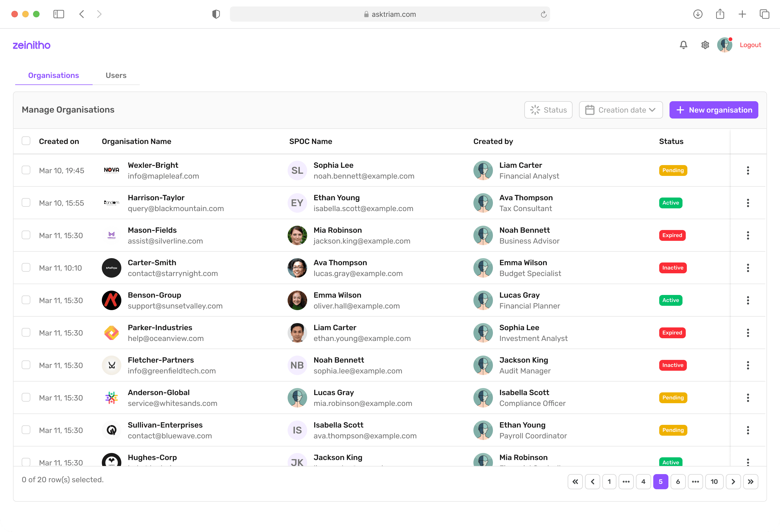
Task: Open the Status filter
Action: tap(548, 110)
